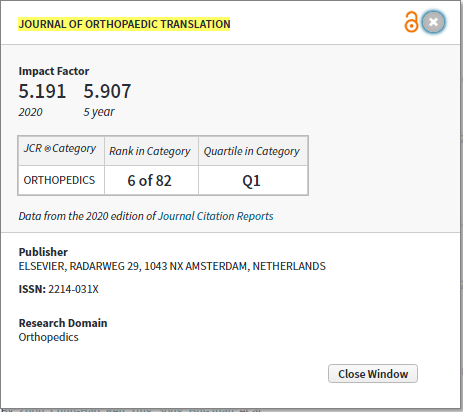The height and width of the screenshot is (412, 463).
Task: Click the Close Window button
Action: pyautogui.click(x=373, y=374)
